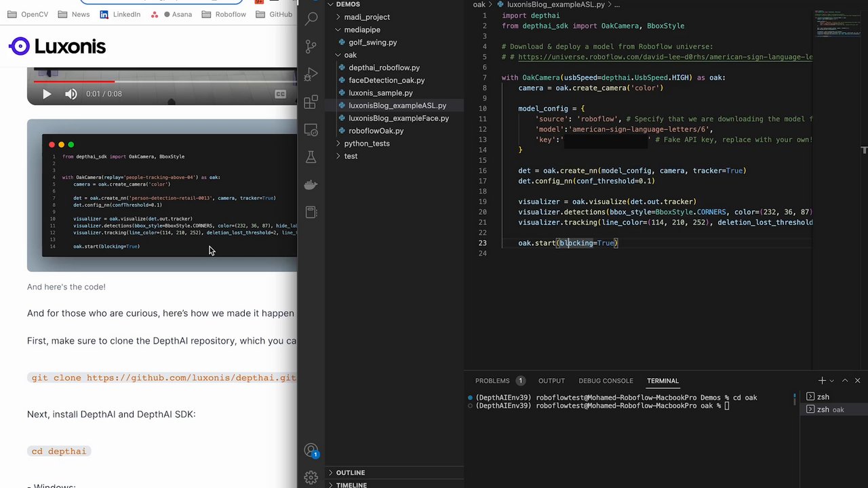The image size is (868, 488).
Task: Open the activity bar icon below Docker
Action: [x=311, y=212]
